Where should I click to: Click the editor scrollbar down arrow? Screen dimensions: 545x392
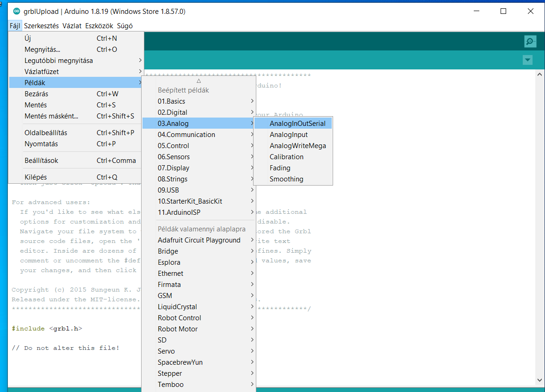539,380
